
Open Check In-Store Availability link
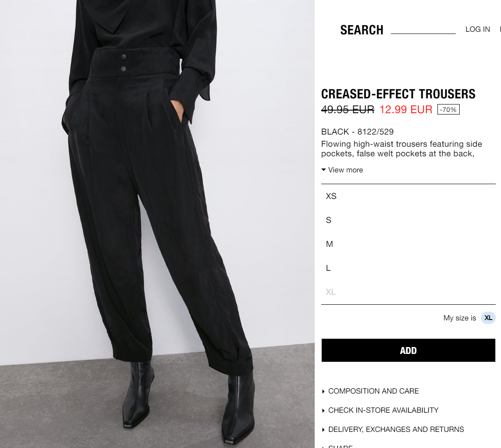[x=383, y=410]
